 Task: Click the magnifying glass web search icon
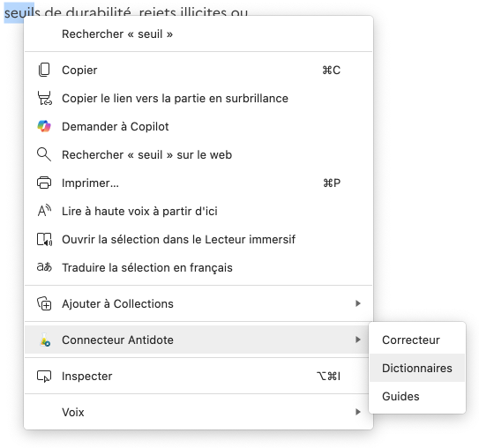pyautogui.click(x=44, y=154)
